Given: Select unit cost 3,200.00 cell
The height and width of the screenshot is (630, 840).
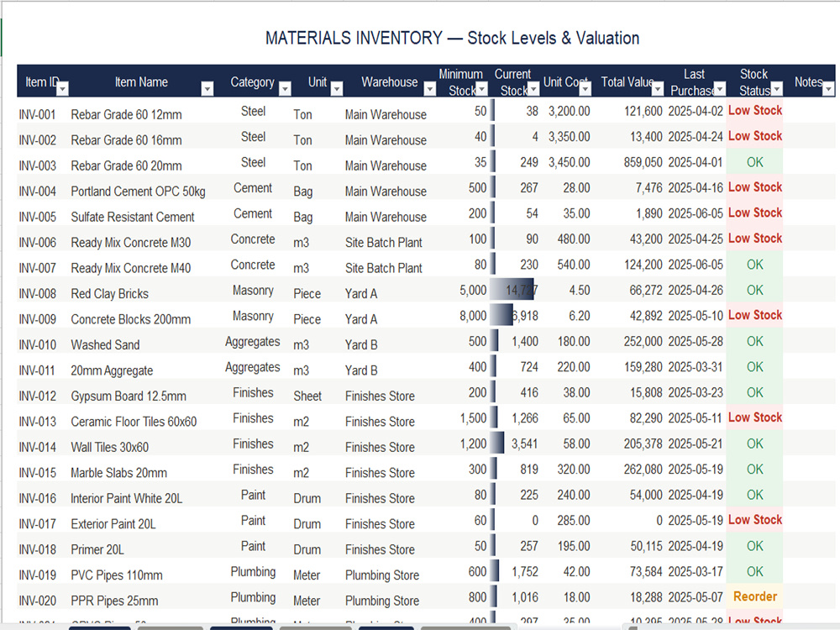Looking at the screenshot, I should click(x=569, y=111).
